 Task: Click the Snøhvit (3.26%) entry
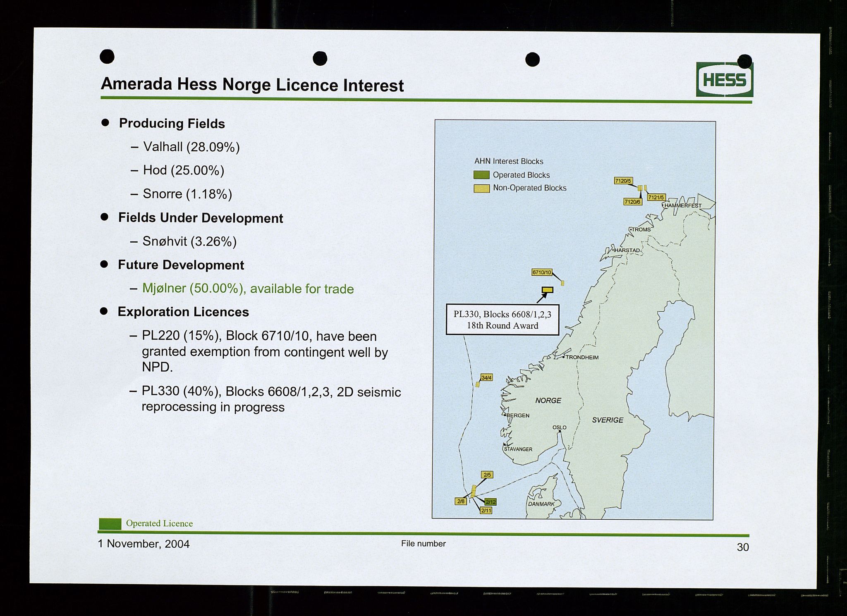[189, 241]
